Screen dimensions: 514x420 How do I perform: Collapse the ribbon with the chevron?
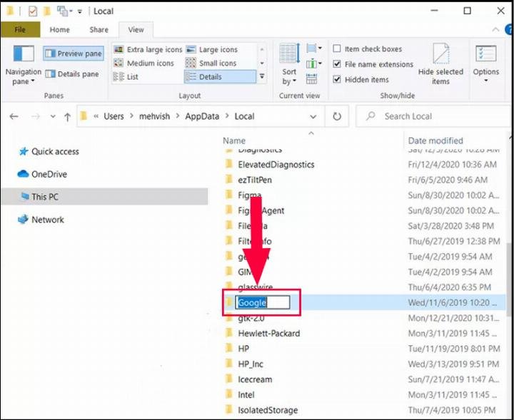tap(495, 30)
